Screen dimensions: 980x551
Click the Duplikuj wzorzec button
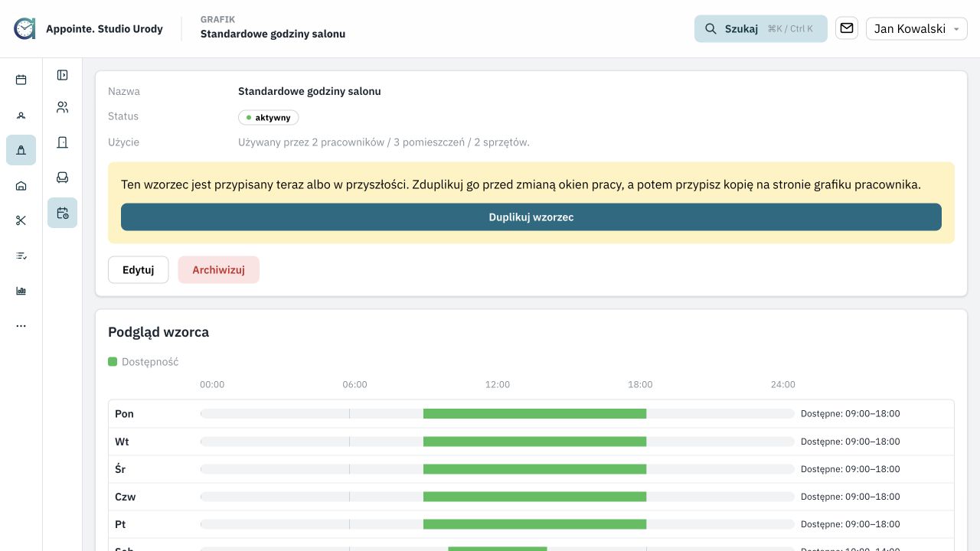pos(531,217)
